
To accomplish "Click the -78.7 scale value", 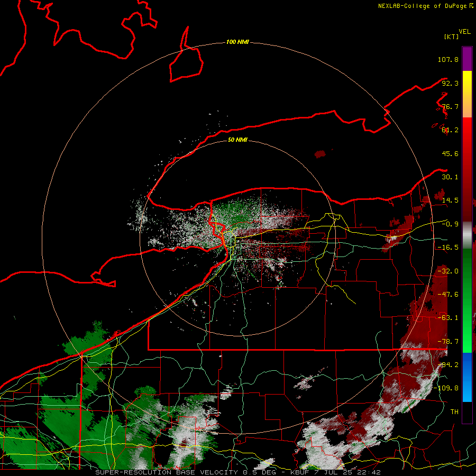I will pyautogui.click(x=448, y=342).
